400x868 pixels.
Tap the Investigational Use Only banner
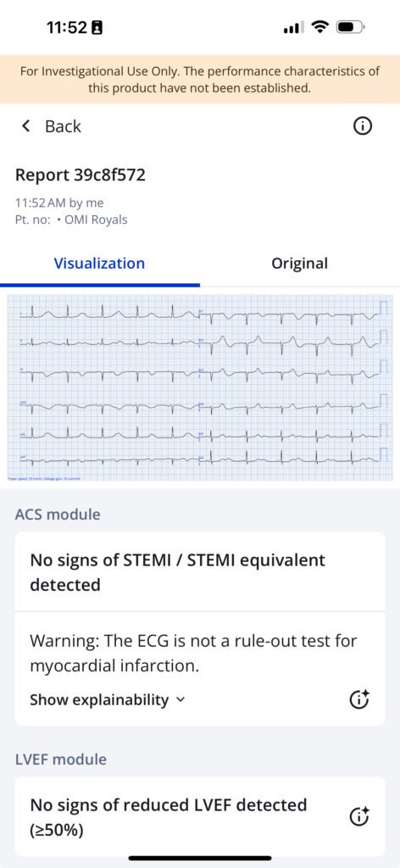click(x=200, y=79)
